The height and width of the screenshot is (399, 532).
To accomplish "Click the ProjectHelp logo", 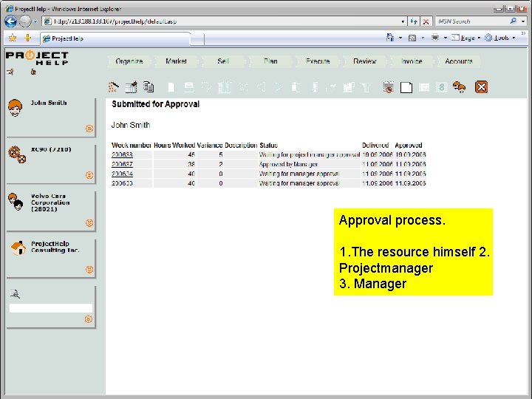I will pos(38,58).
